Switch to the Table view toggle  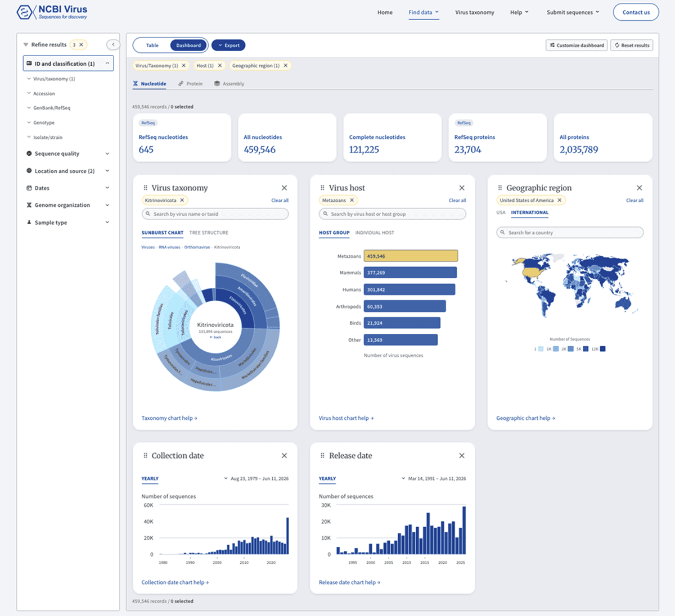tap(152, 46)
